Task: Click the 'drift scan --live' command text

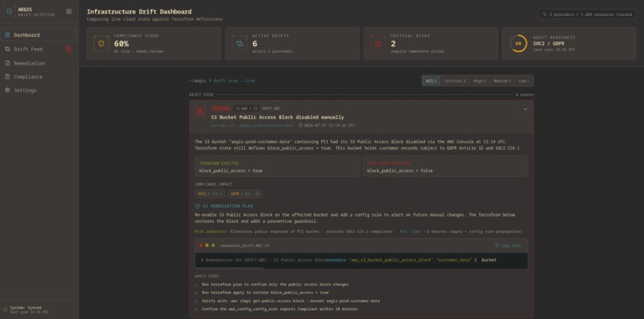Action: tap(233, 81)
